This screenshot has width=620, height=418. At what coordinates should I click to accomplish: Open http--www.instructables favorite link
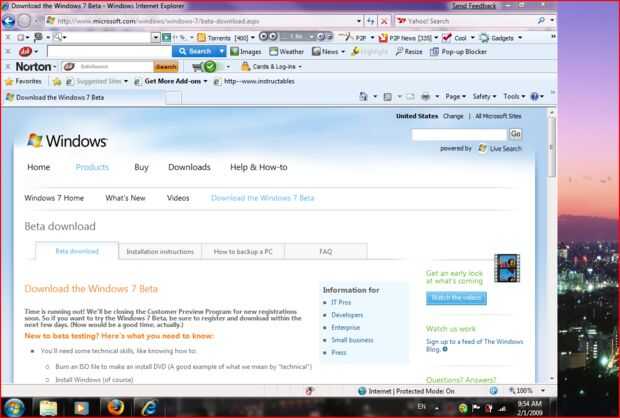pos(254,81)
